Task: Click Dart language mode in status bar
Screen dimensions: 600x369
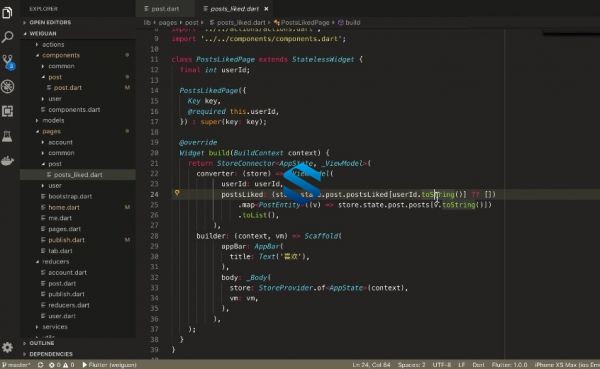Action: pyautogui.click(x=478, y=365)
